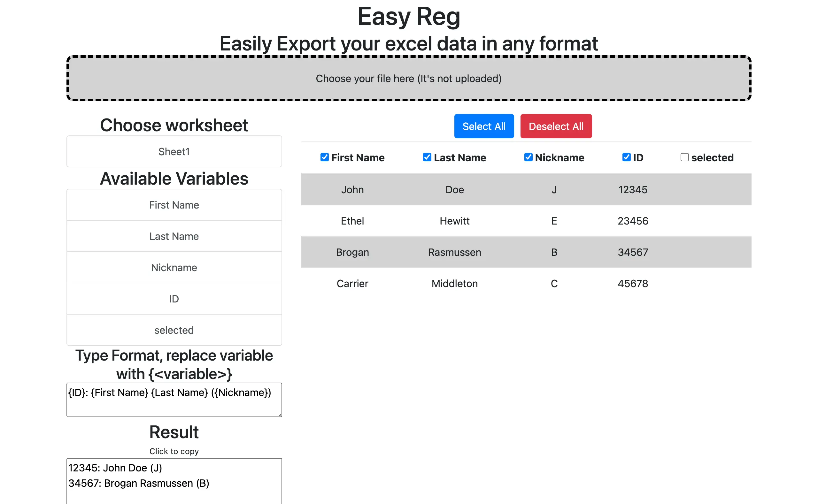Click the file upload drop zone
This screenshot has width=818, height=504.
409,78
